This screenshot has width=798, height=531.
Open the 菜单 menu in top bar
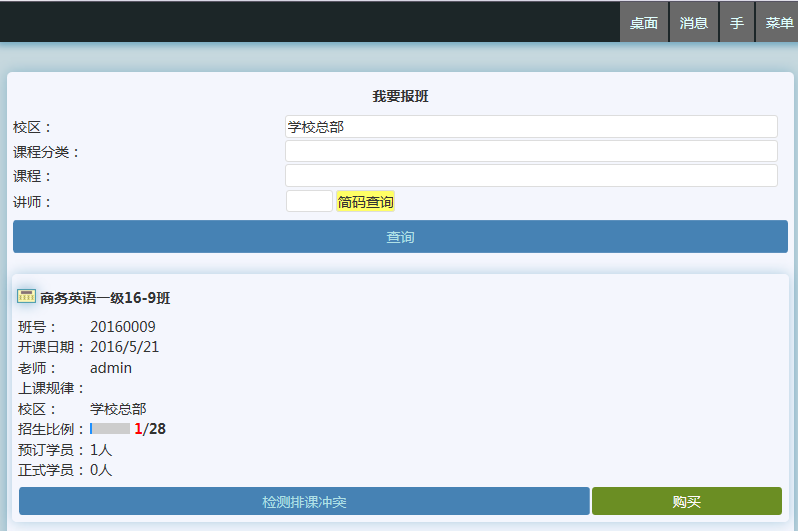point(778,22)
